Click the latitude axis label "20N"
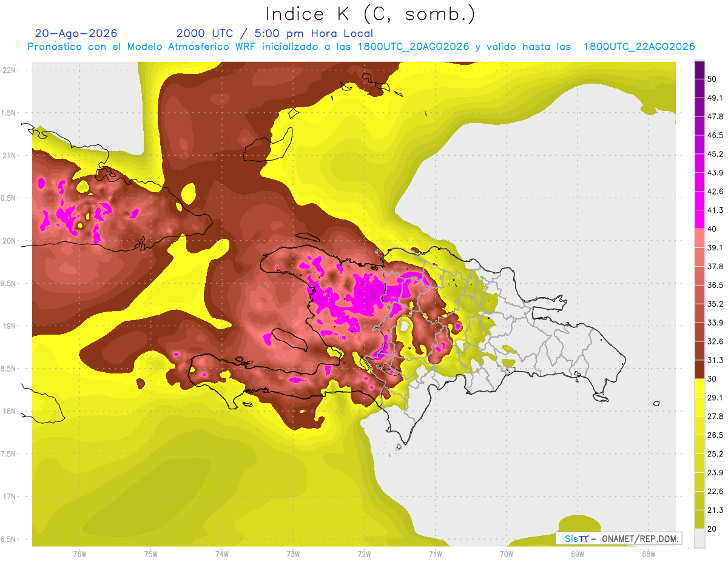This screenshot has height=562, width=728. tap(10, 241)
